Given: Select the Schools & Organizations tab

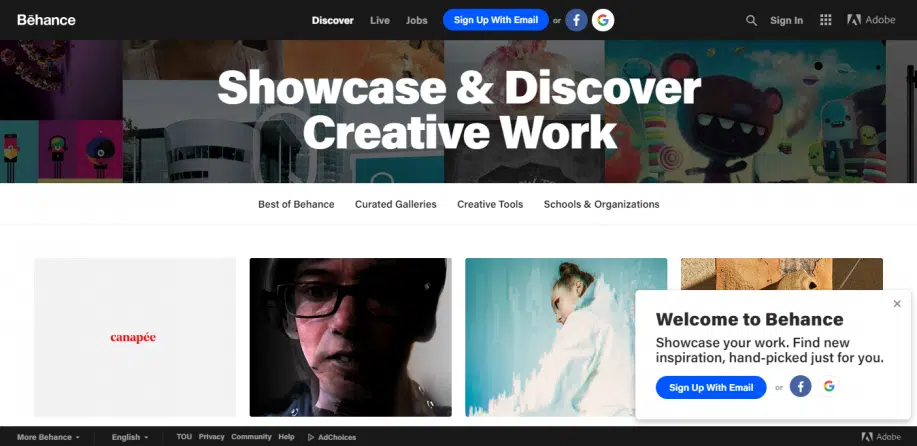Looking at the screenshot, I should pos(601,204).
